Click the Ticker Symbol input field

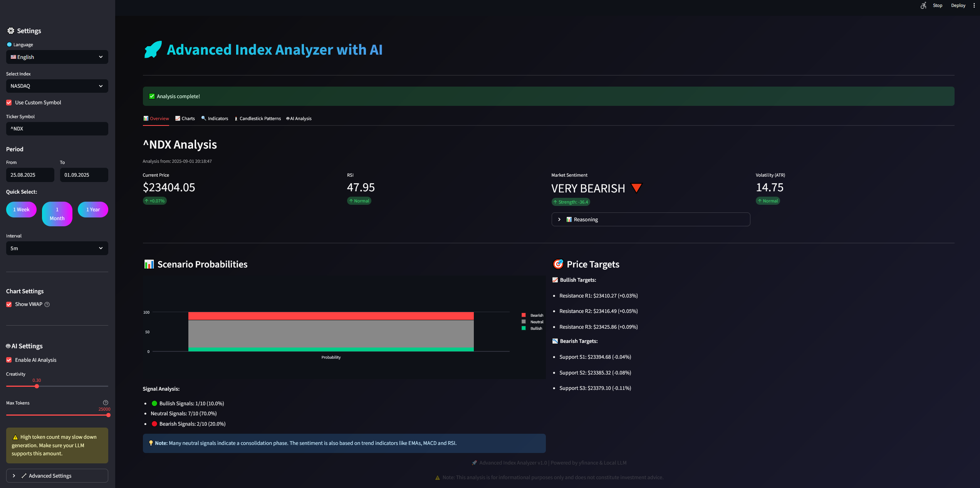pyautogui.click(x=57, y=129)
